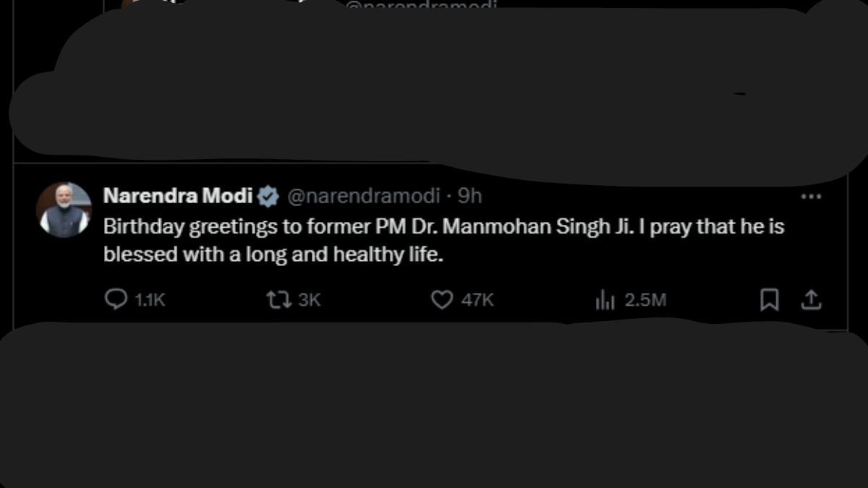Screen dimensions: 868x488
Task: Click the Narendra Modi display name
Action: (178, 196)
